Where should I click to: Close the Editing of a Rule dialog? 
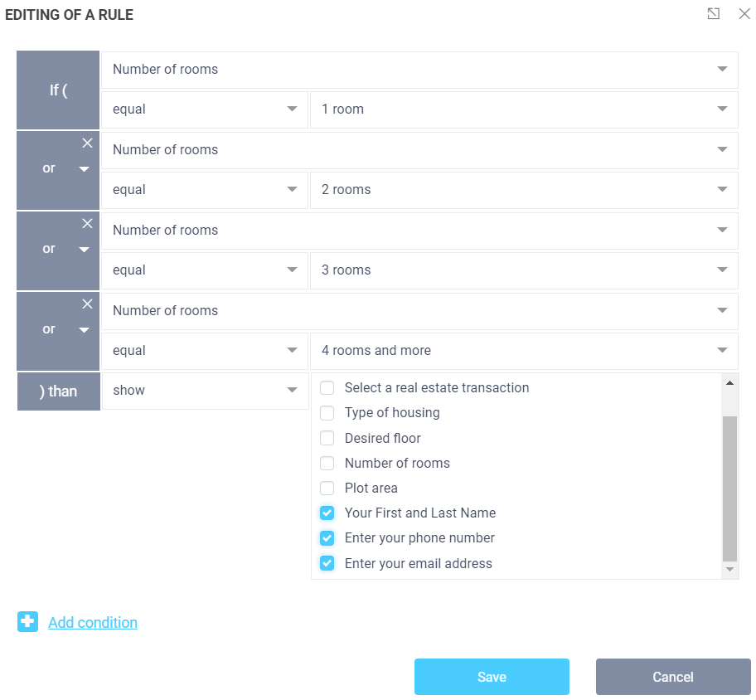tap(744, 14)
